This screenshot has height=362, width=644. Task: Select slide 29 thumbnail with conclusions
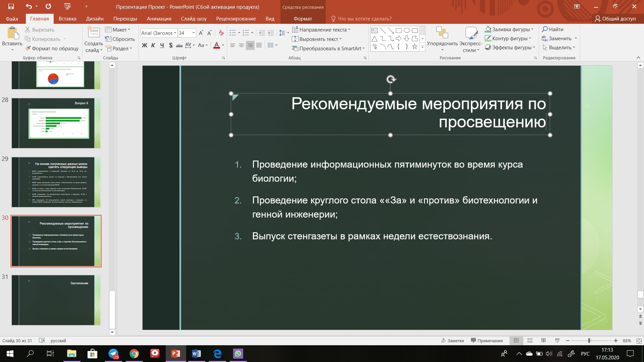56,182
